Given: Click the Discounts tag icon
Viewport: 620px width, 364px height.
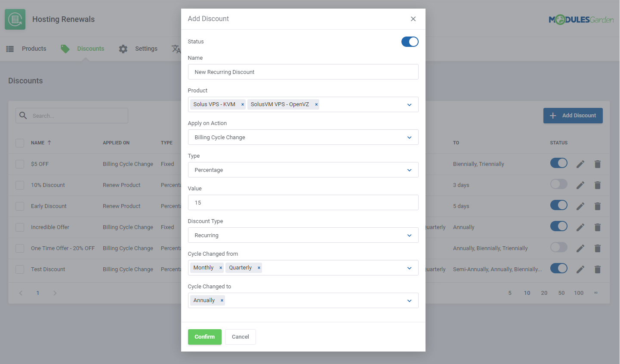Looking at the screenshot, I should click(x=65, y=49).
